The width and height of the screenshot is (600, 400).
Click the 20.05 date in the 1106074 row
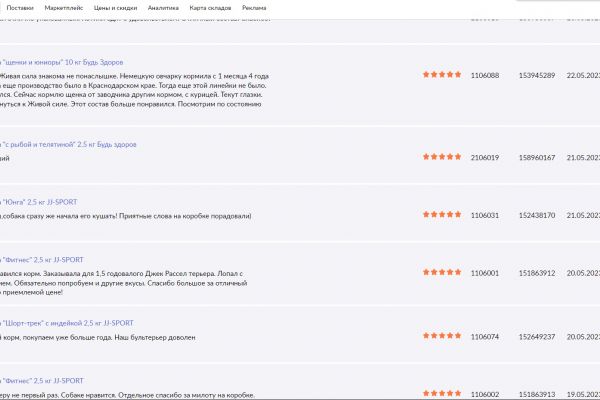coord(583,337)
